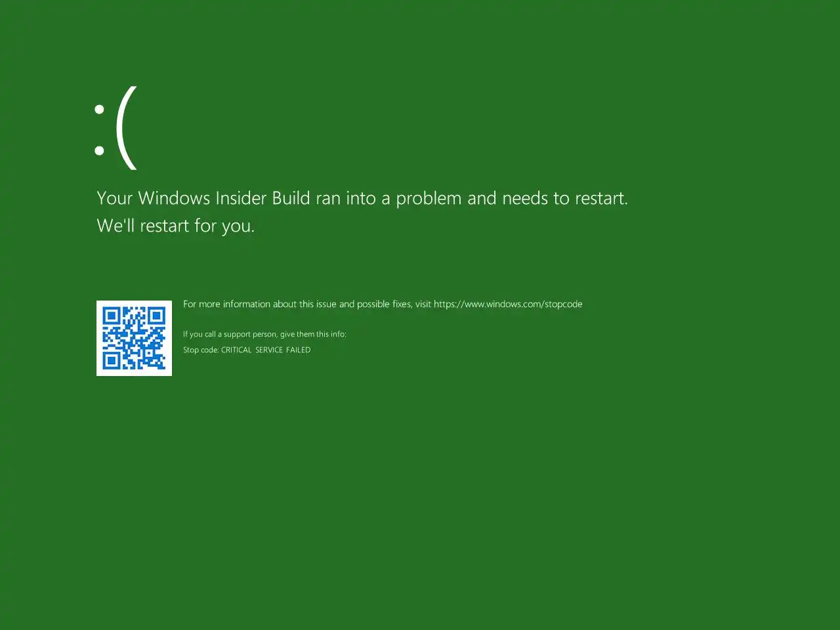The image size is (840, 630).
Task: Open the https://www.windows.com/stopcode link
Action: pos(508,304)
